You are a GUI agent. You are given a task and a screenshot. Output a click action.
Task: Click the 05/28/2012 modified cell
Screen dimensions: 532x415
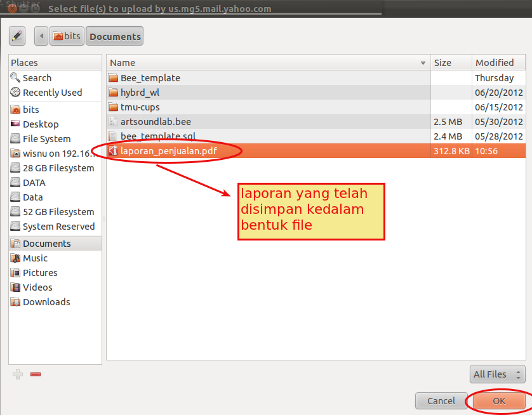499,136
